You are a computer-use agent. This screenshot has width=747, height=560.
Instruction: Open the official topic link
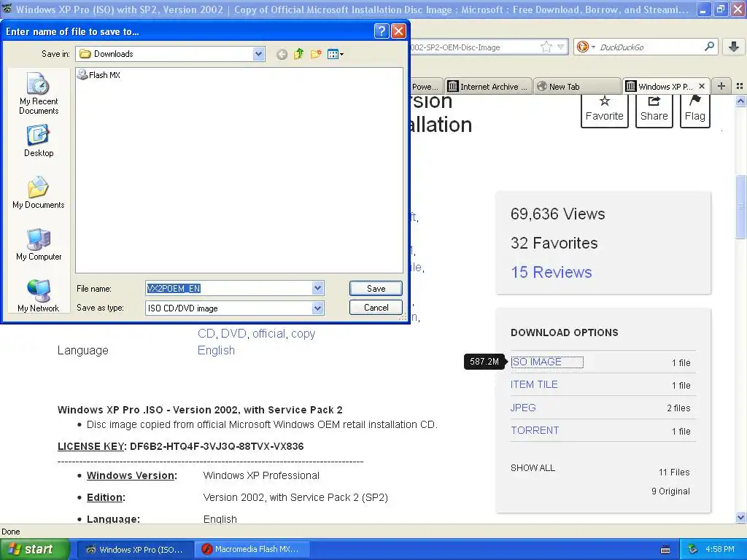[268, 334]
